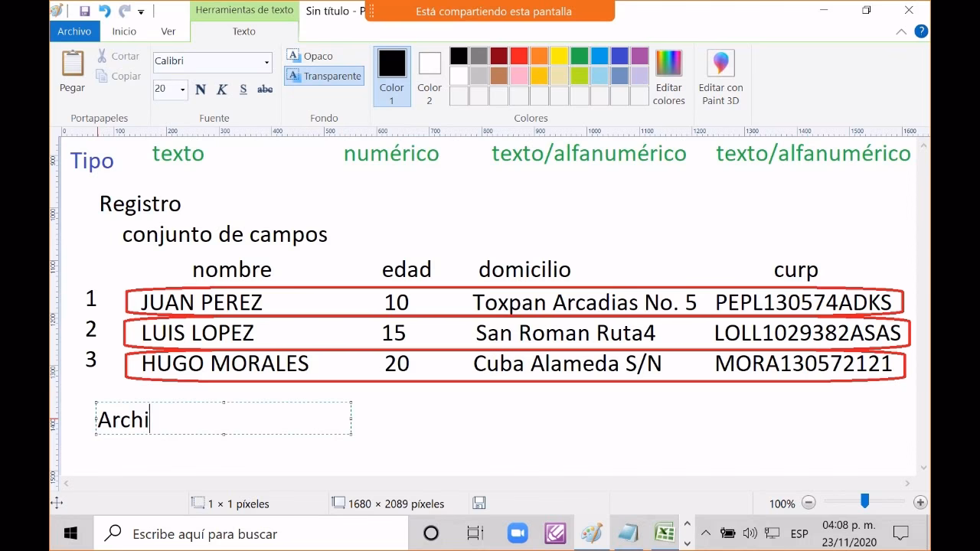This screenshot has height=551, width=980.
Task: Pick the pink color swatch
Action: [519, 76]
